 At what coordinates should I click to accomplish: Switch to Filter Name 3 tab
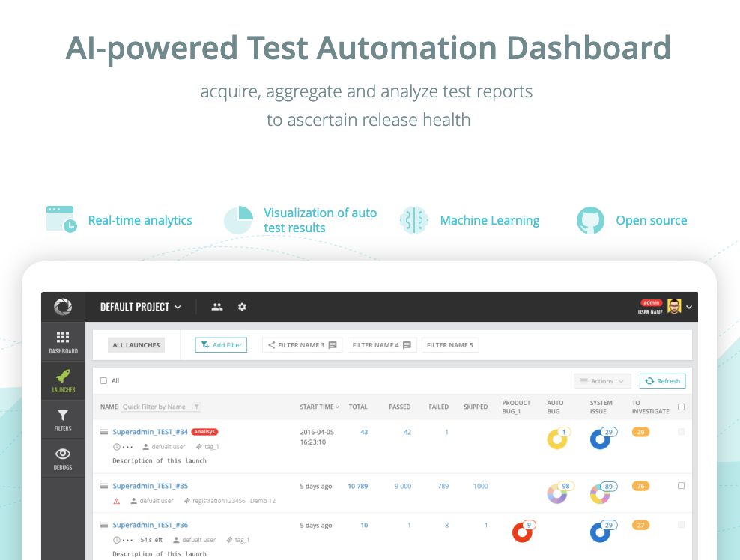[x=302, y=345]
